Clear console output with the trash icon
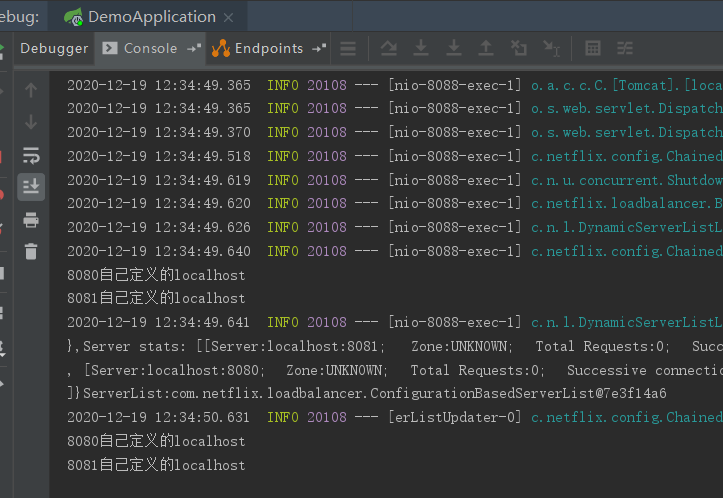This screenshot has width=723, height=498. coord(31,252)
